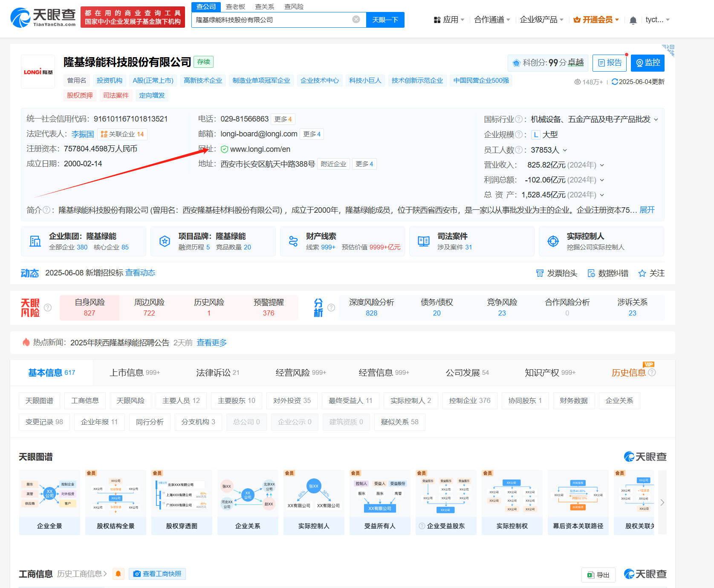714x588 pixels.
Task: Expand the 员工人数 dropdown arrow
Action: pos(565,150)
